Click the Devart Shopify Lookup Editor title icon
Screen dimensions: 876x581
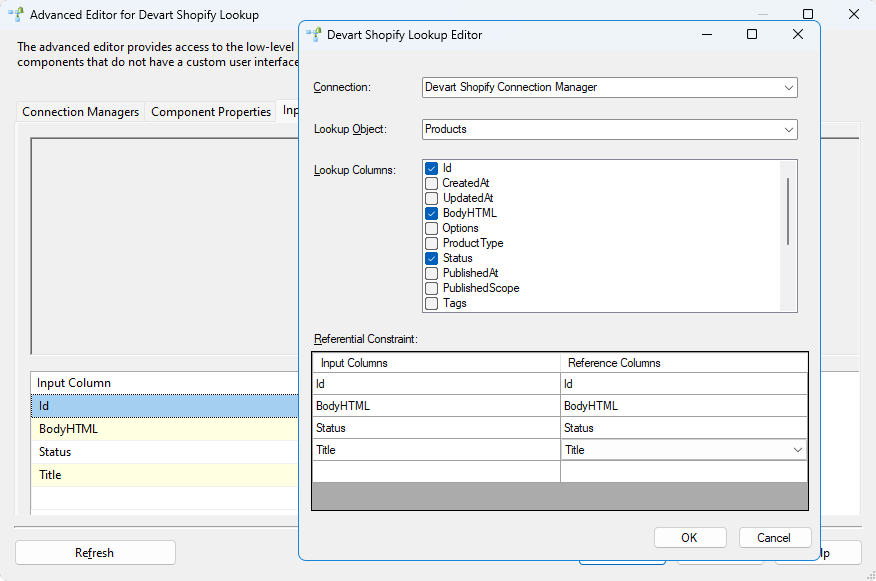tap(314, 34)
